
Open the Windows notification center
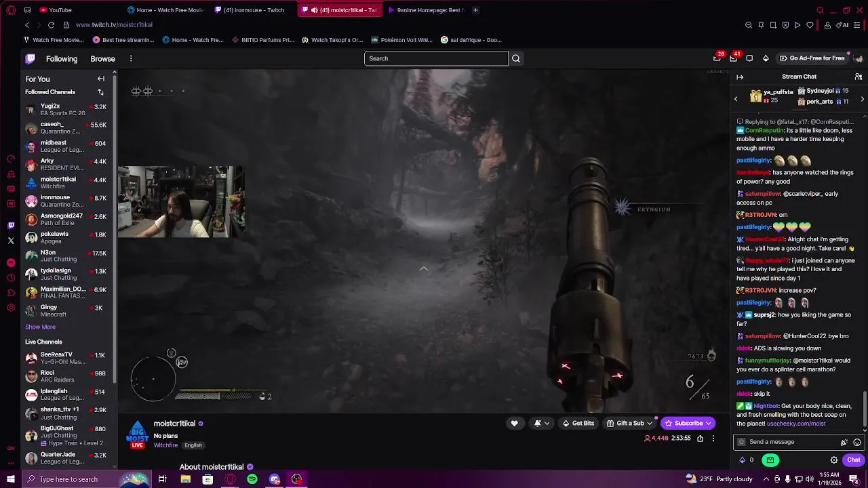pos(854,479)
